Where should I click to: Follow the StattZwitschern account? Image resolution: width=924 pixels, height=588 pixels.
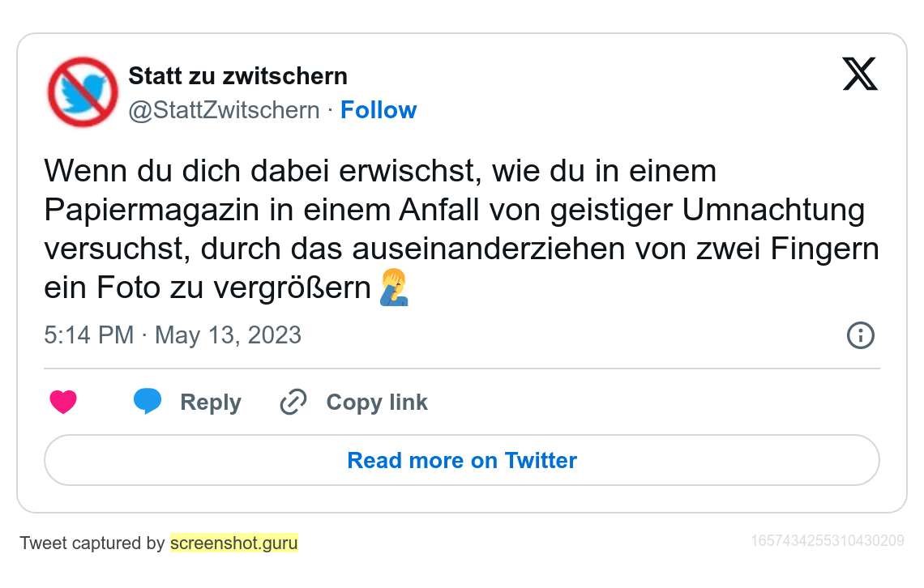[x=379, y=110]
